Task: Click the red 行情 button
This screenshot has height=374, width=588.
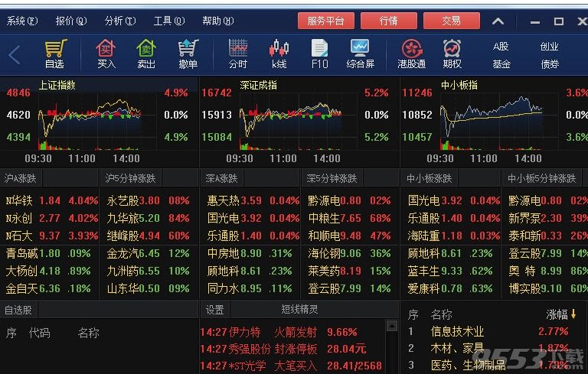Action: click(x=388, y=21)
